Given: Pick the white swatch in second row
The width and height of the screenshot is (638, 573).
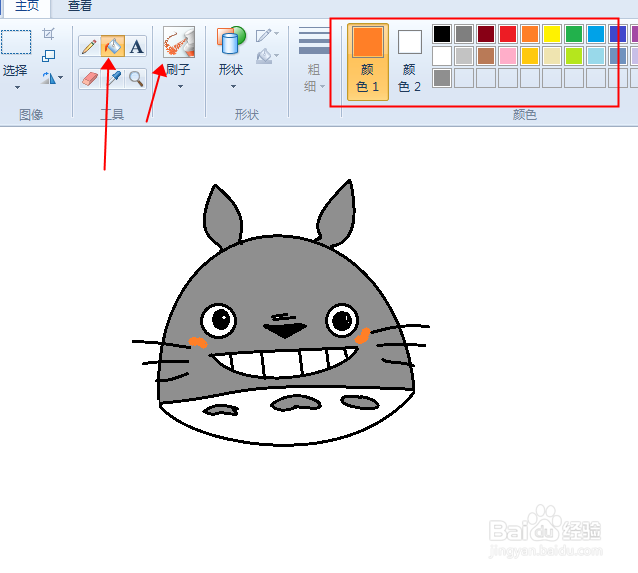Looking at the screenshot, I should 442,56.
